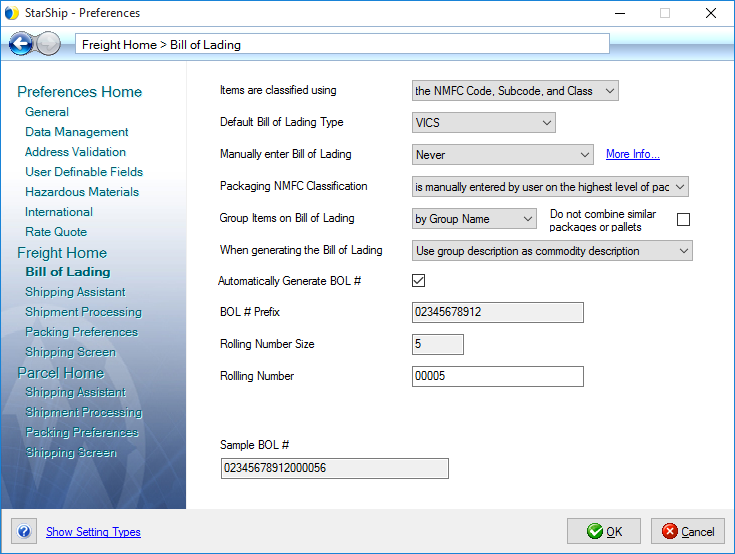Click the Rollling Number field

point(498,376)
